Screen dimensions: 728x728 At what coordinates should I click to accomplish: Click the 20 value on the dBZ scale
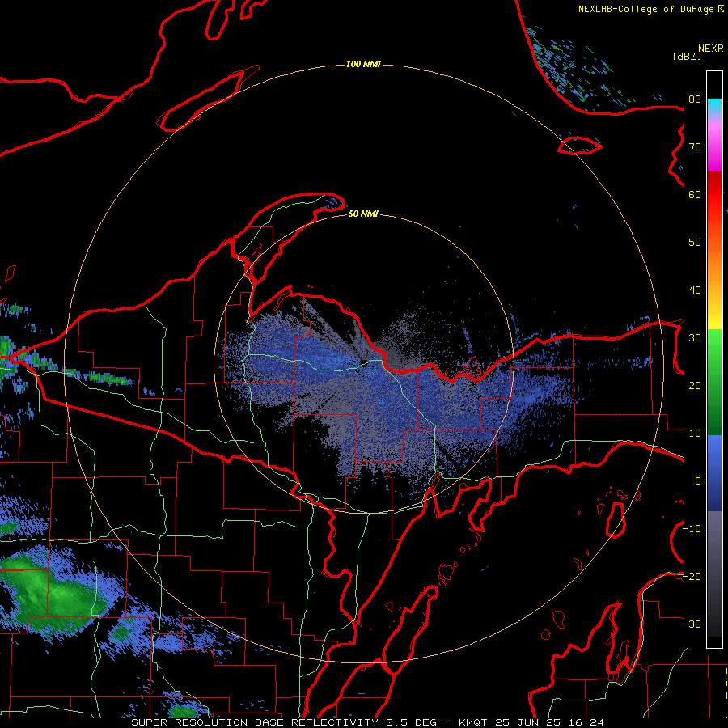[695, 386]
